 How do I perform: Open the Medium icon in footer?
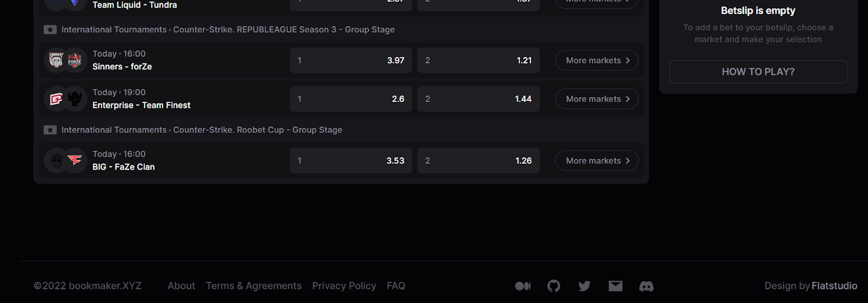(522, 286)
